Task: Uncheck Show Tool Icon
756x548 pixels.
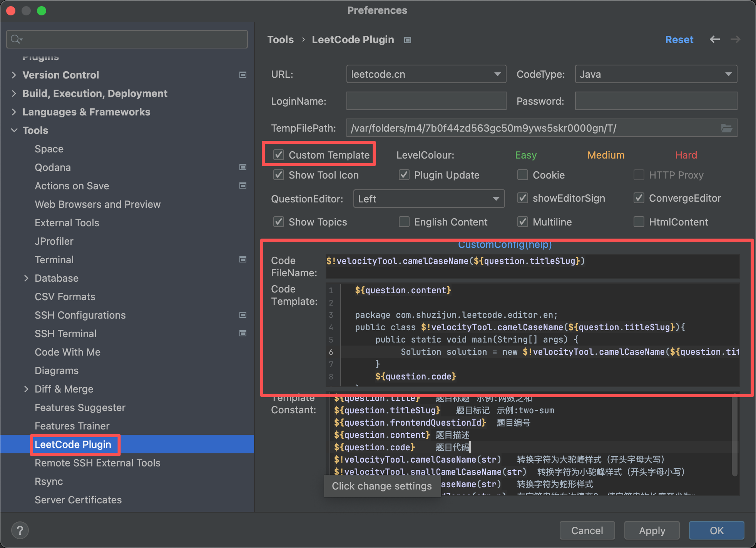Action: point(279,175)
